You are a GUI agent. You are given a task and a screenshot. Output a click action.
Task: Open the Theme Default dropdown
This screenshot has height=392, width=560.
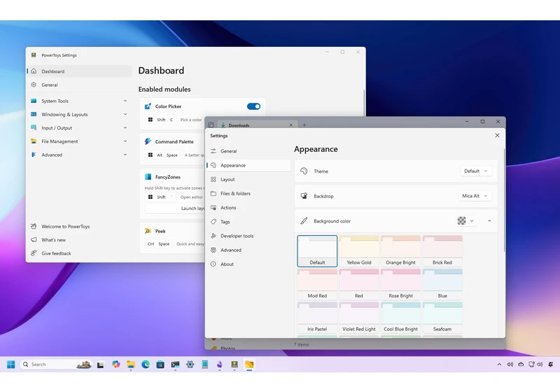(x=476, y=171)
